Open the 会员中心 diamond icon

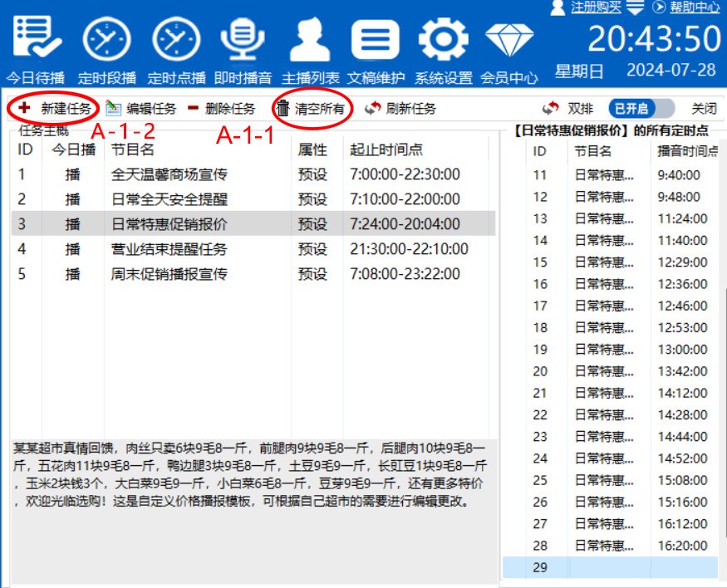508,42
